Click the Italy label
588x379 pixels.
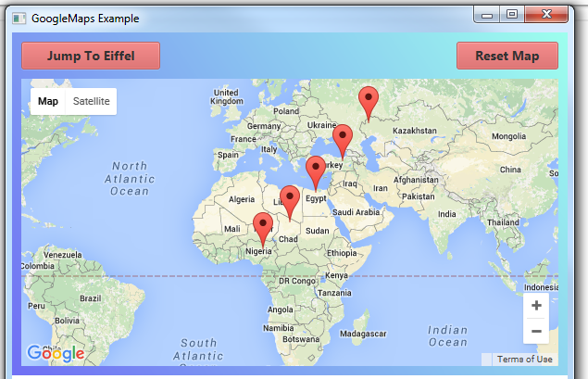click(x=269, y=149)
